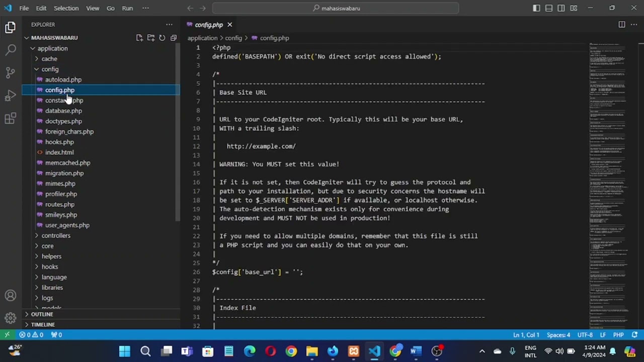This screenshot has height=362, width=644.
Task: Toggle the primary sidebar layout button
Action: (x=536, y=8)
